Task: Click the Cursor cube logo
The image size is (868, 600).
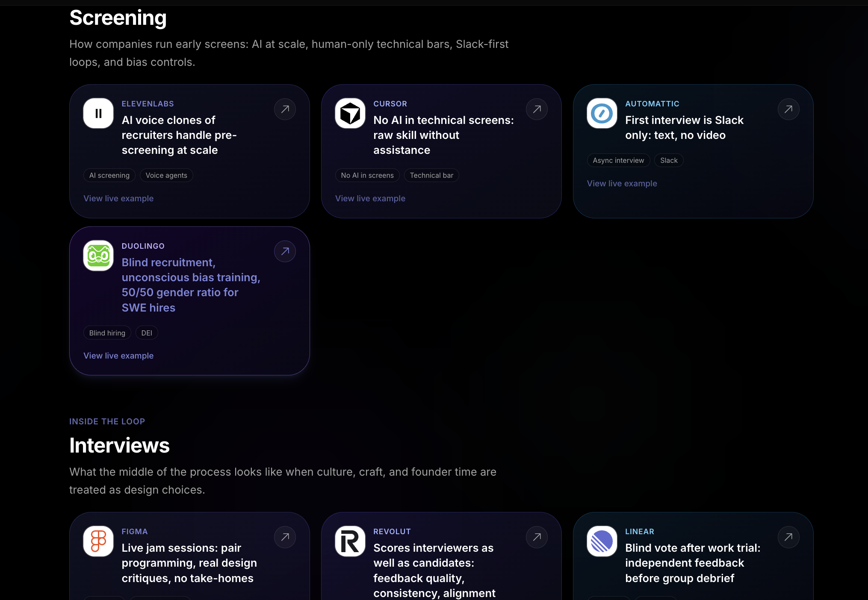Action: click(350, 113)
